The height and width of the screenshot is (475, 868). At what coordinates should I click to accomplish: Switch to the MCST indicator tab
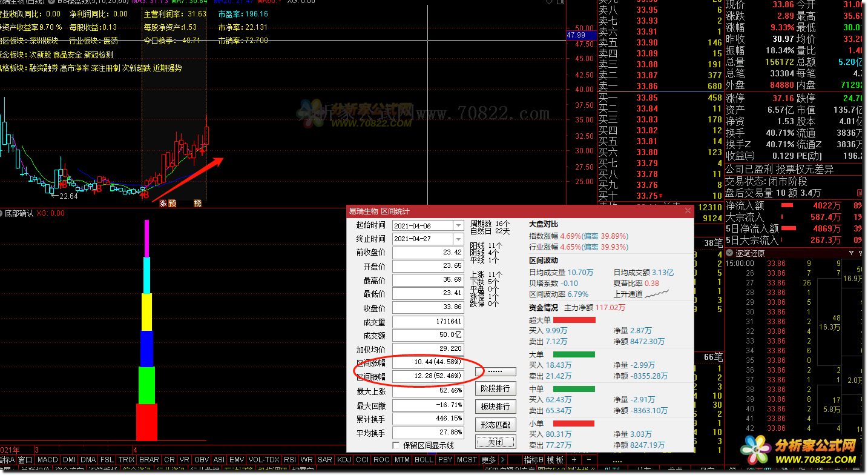pos(467,460)
